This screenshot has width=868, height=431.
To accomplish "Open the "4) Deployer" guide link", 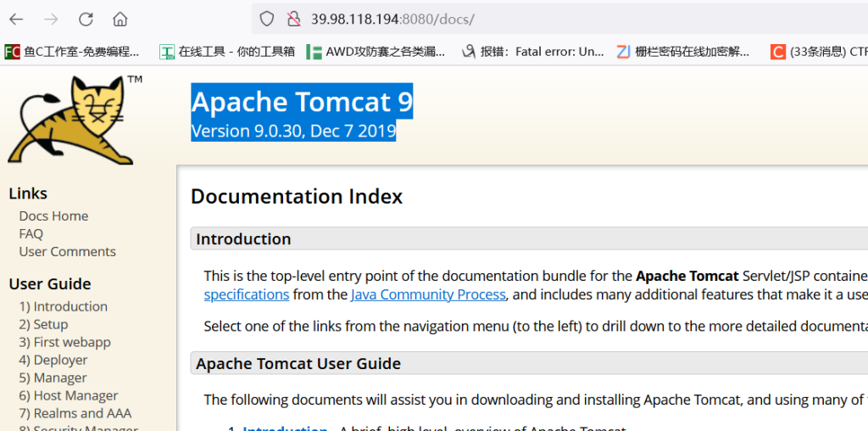I will (x=53, y=360).
